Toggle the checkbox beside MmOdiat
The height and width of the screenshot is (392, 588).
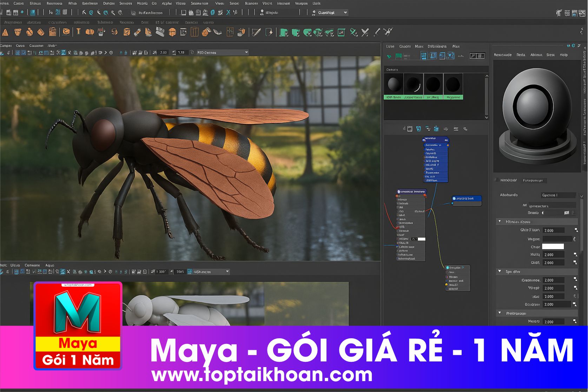(496, 180)
